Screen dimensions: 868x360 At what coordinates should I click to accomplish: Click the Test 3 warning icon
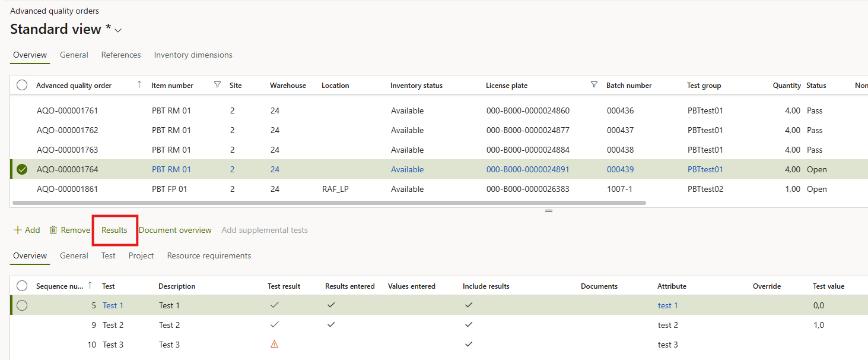[x=274, y=345]
